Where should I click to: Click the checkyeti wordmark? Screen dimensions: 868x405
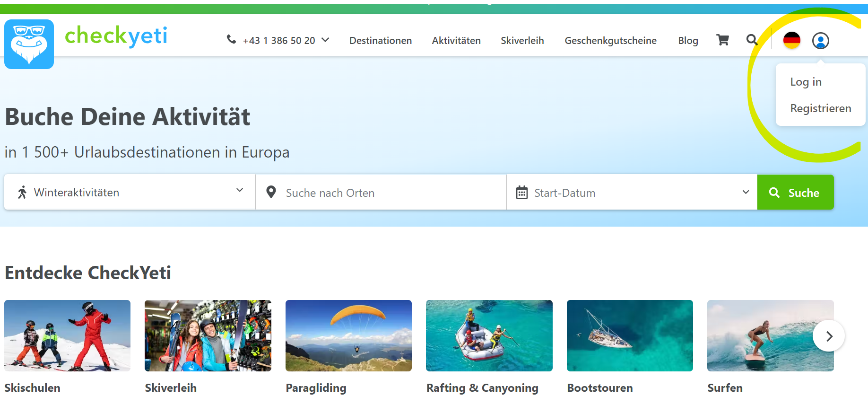[116, 35]
